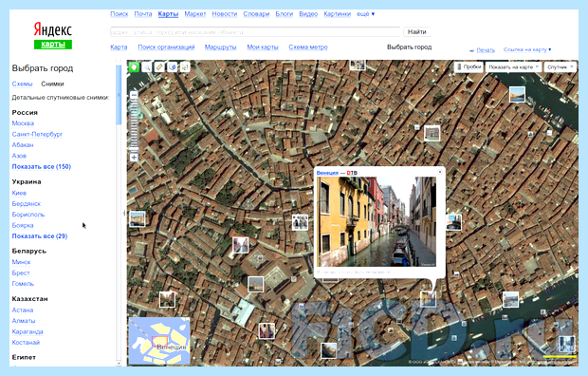588x376 pixels.
Task: Choose Костанай in city list
Action: click(x=26, y=342)
